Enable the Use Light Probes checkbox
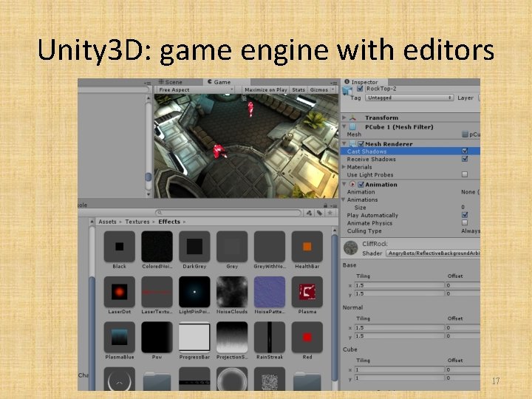 point(465,174)
